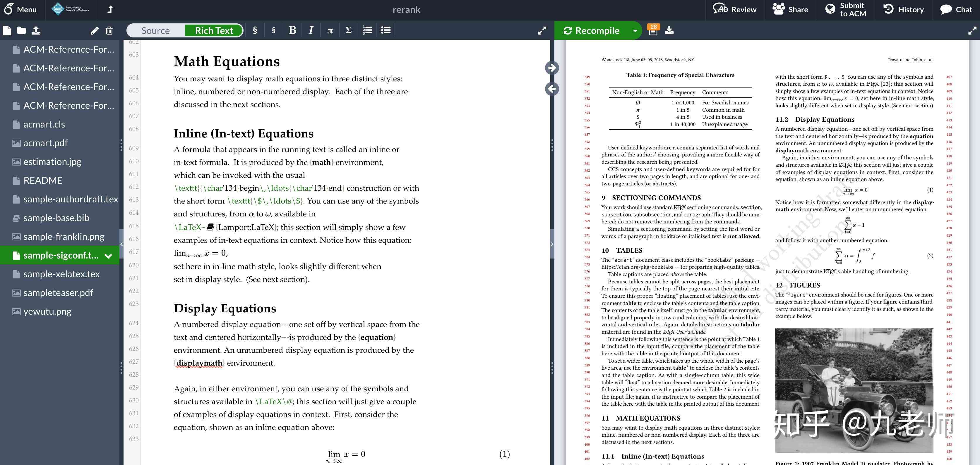Open logs and output files with badge 28
Screen dimensions: 980x465
[x=653, y=30]
